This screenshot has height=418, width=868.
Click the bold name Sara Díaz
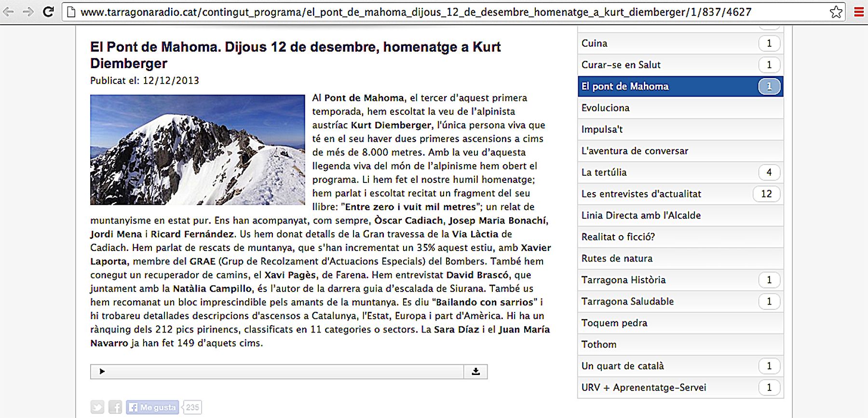pos(457,329)
